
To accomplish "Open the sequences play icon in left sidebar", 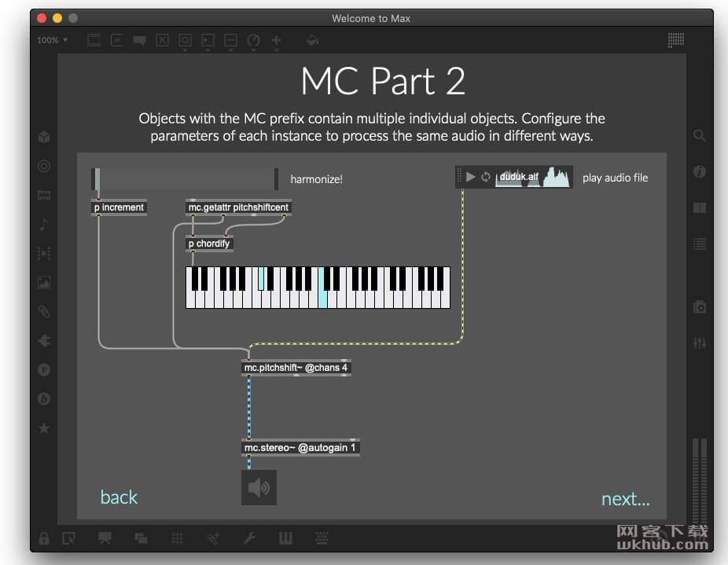I will 44,254.
